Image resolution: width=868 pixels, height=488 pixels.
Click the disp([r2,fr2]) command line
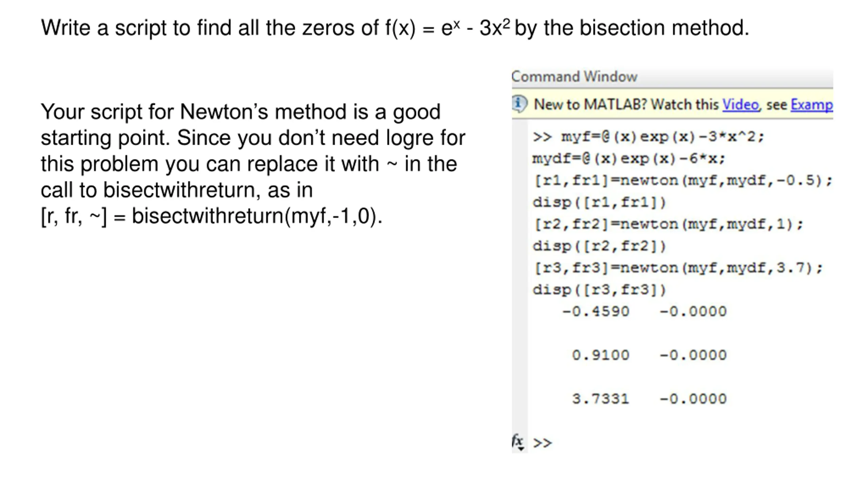click(599, 246)
